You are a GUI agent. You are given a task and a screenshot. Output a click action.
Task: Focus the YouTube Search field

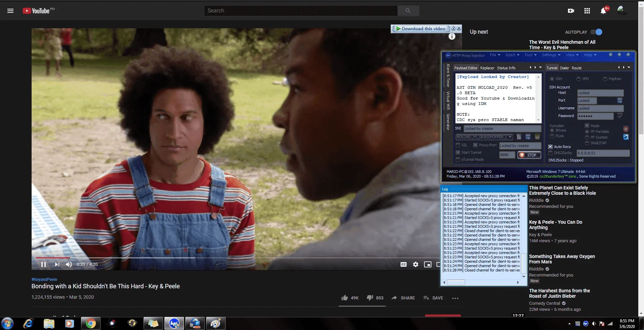coord(301,11)
